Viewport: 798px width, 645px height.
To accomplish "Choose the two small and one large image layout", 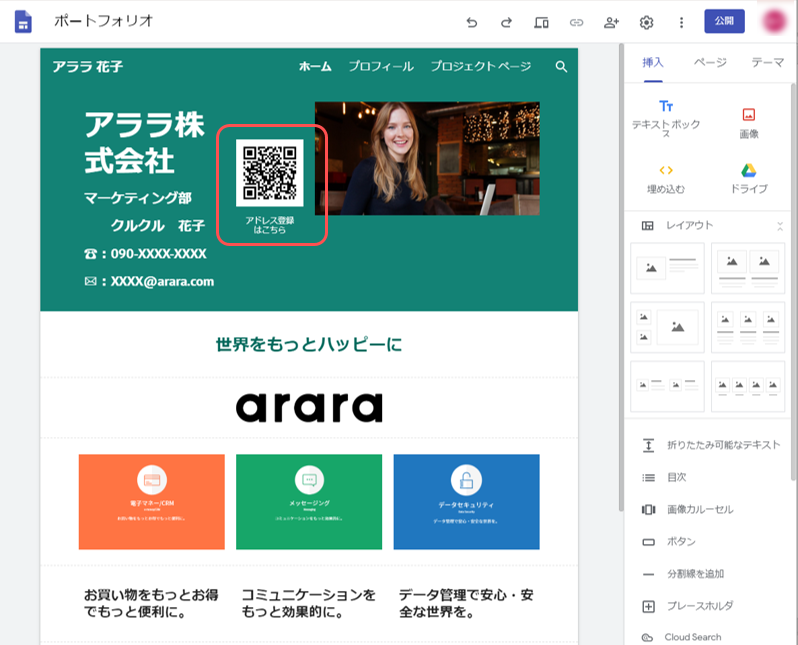I will (667, 327).
